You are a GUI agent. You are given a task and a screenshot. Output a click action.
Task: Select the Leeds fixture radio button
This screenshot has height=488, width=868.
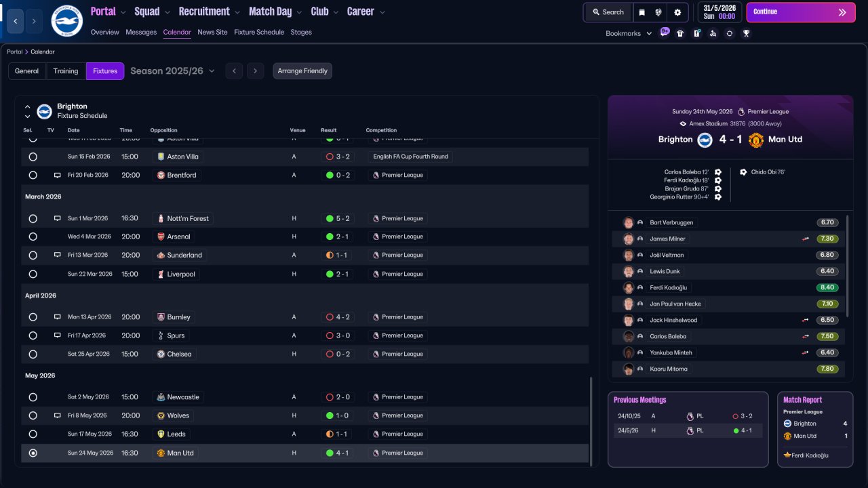click(x=33, y=434)
